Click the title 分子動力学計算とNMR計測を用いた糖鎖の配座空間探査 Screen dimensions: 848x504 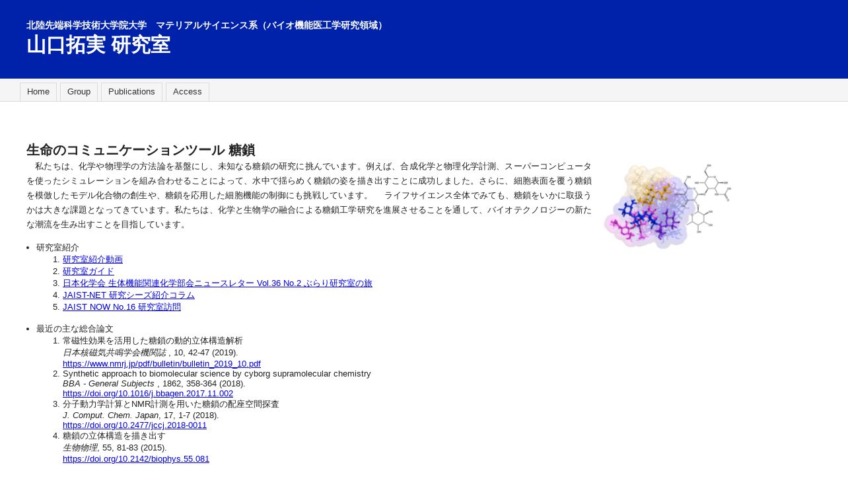click(171, 404)
